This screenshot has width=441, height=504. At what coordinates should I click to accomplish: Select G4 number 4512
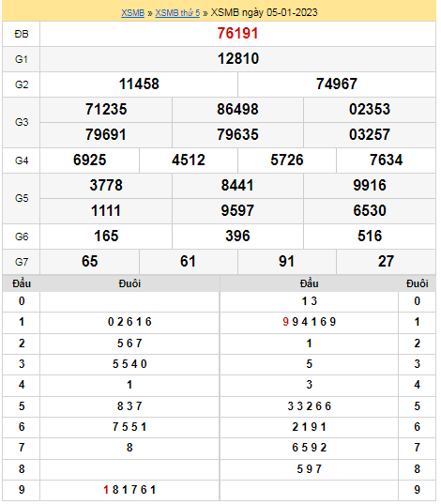tap(189, 160)
